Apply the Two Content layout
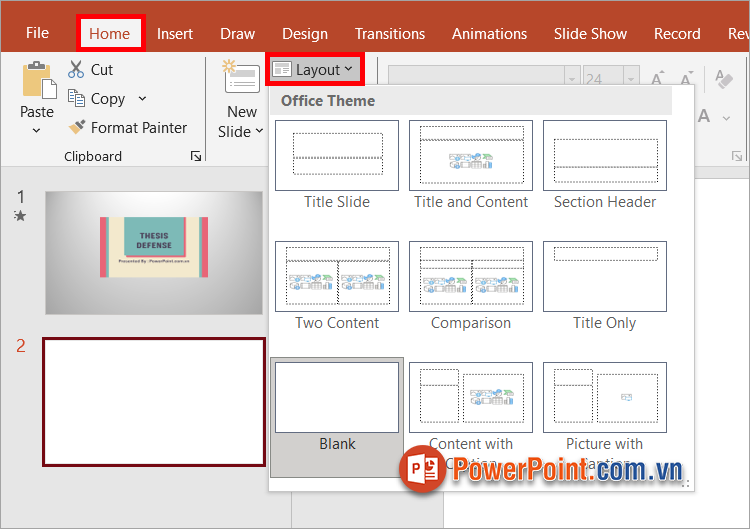The height and width of the screenshot is (529, 750). [x=336, y=277]
